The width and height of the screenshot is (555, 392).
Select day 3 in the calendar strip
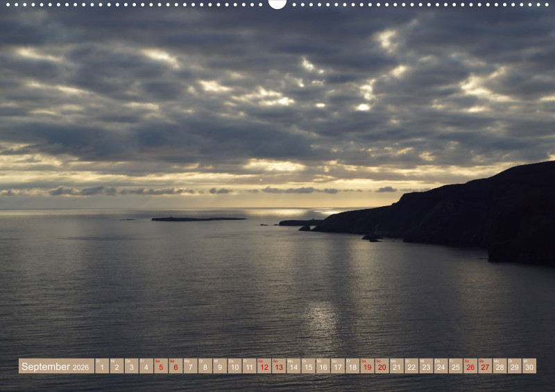click(132, 366)
